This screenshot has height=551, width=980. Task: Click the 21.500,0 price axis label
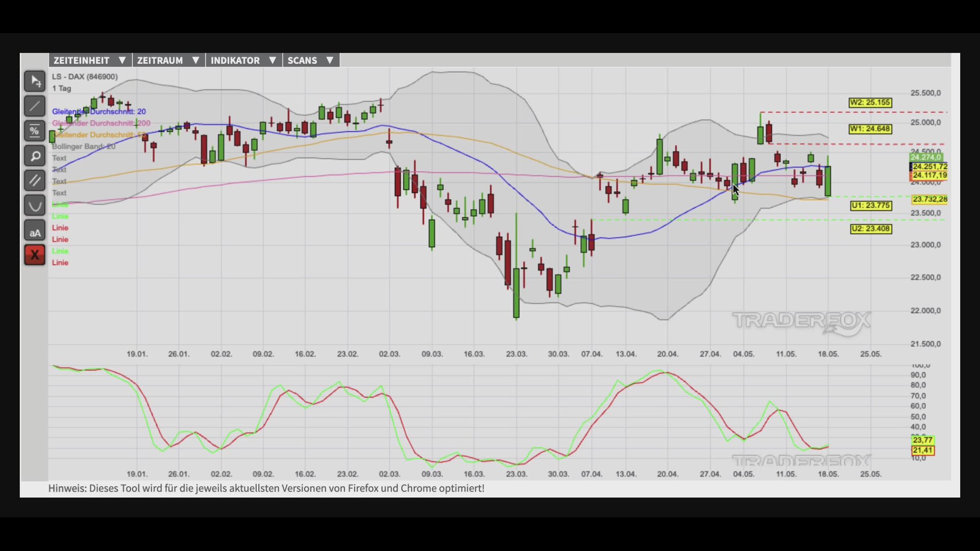click(x=925, y=344)
